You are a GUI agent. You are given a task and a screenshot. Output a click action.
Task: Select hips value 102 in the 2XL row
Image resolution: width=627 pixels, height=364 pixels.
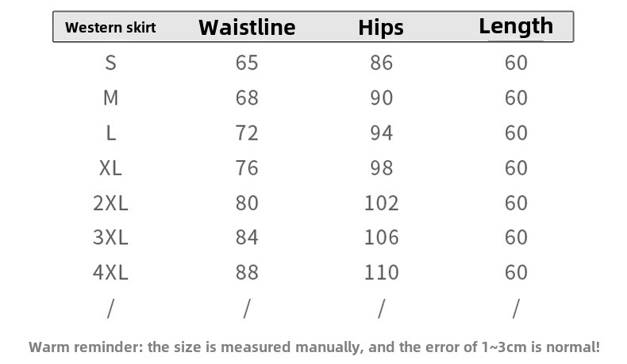click(381, 202)
